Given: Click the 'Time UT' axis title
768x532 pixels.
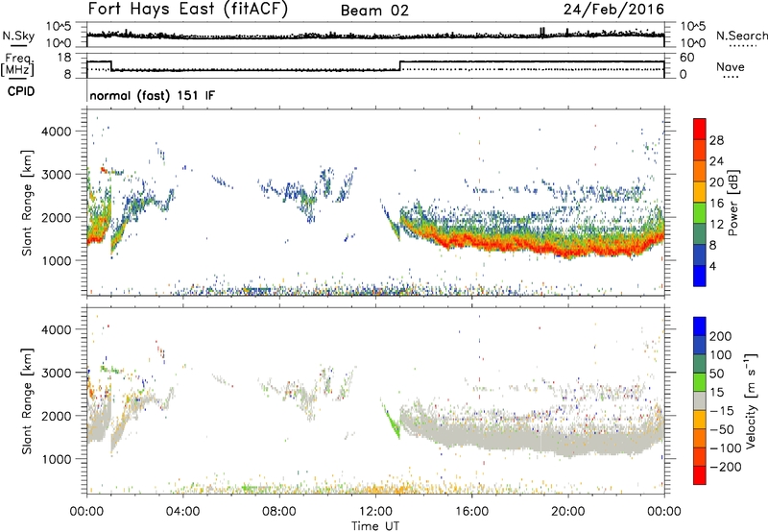Looking at the screenshot, I should [x=375, y=526].
